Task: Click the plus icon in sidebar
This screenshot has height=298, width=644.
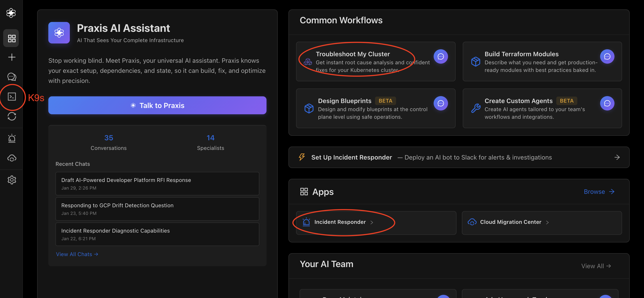Action: (x=11, y=57)
